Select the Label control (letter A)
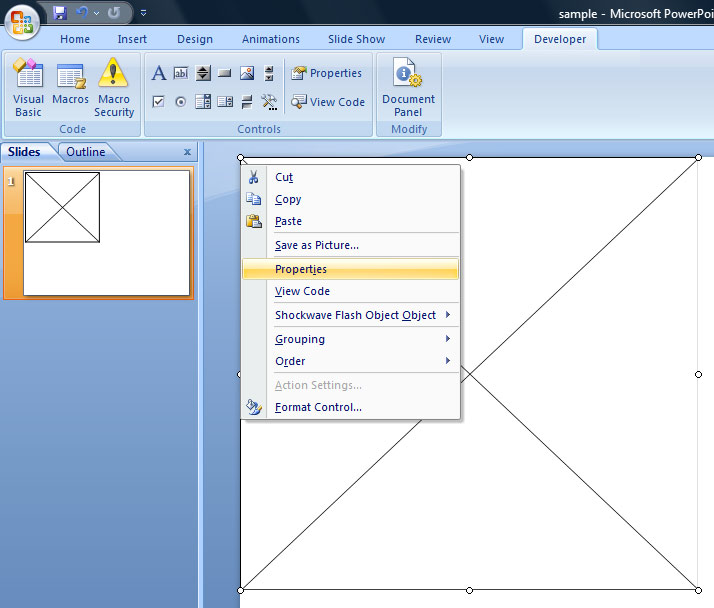This screenshot has width=714, height=608. 159,73
